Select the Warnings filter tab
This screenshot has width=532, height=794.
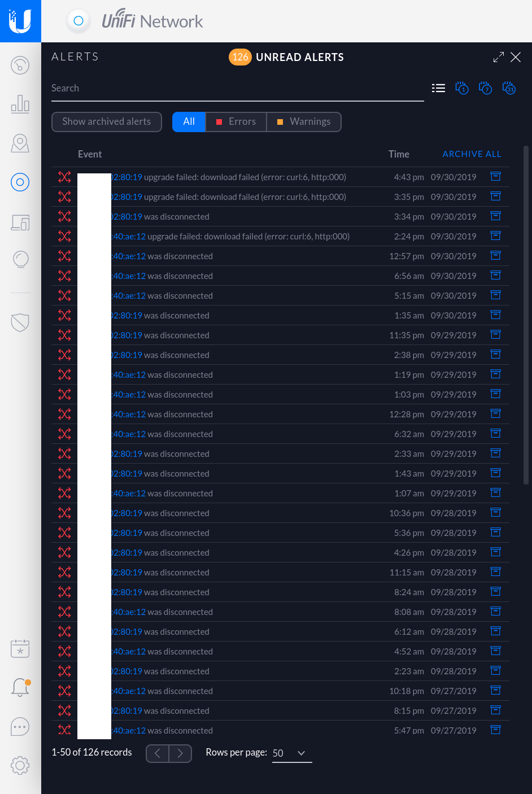[304, 122]
